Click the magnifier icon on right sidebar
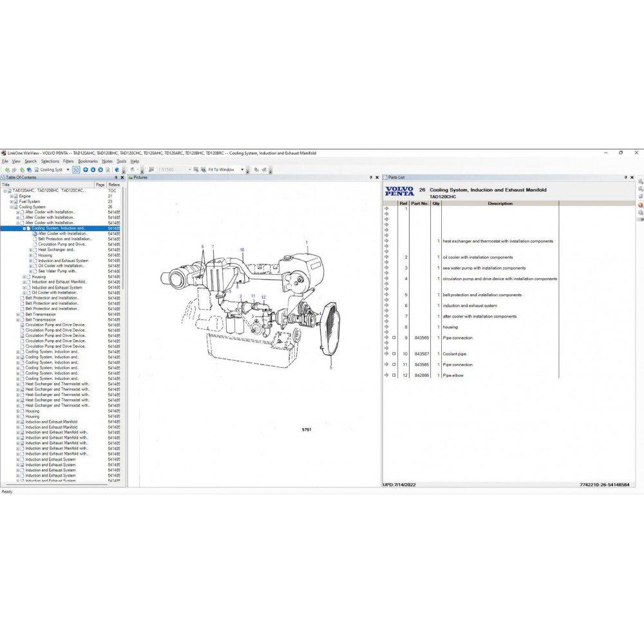Viewport: 644px width, 644px height. point(641,213)
